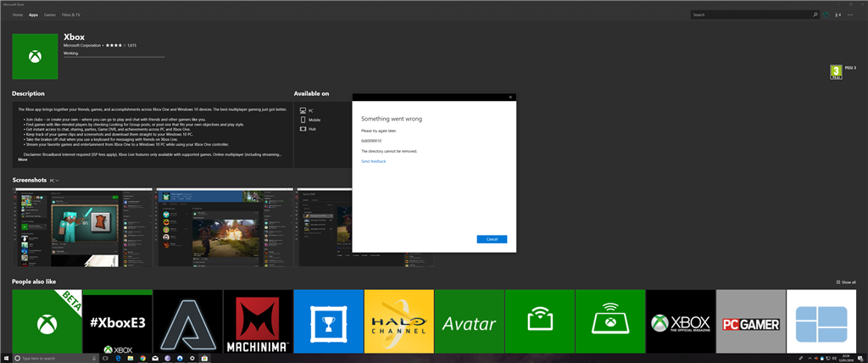Close the Something went wrong dialog
Image resolution: width=868 pixels, height=363 pixels.
510,97
